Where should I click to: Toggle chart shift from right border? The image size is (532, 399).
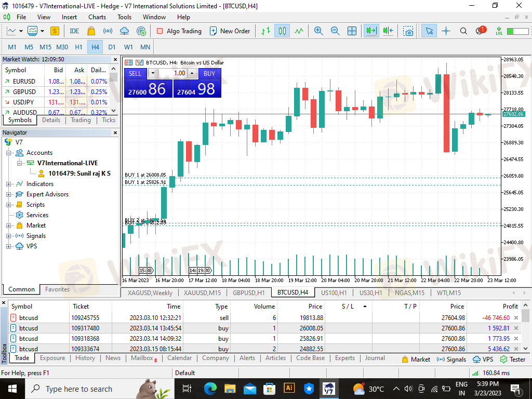click(x=388, y=31)
